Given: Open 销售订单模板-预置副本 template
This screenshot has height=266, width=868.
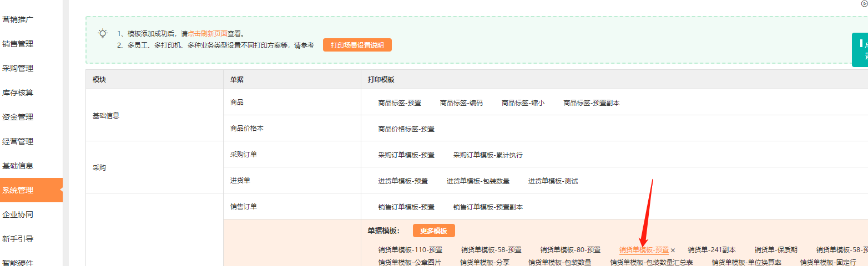Looking at the screenshot, I should pyautogui.click(x=488, y=207).
